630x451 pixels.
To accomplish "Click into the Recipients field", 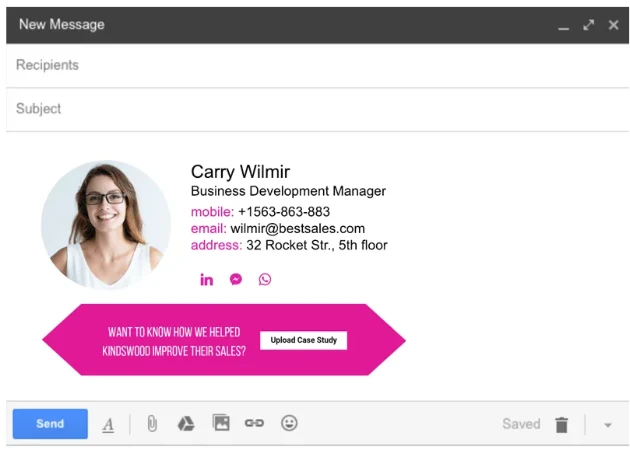I will [300, 65].
